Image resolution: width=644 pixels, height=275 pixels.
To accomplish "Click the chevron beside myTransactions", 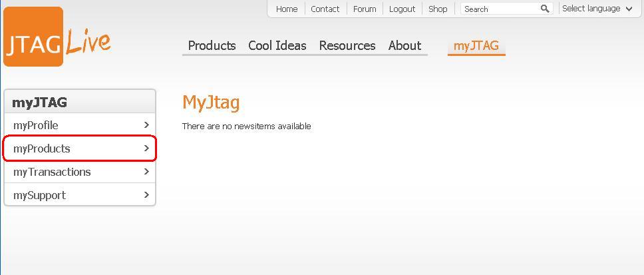I will (x=146, y=171).
